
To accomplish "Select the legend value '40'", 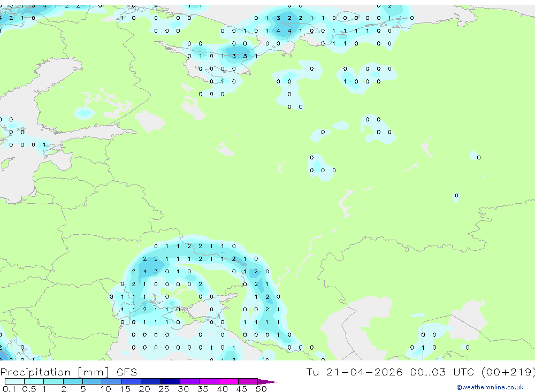I will pos(222,389).
